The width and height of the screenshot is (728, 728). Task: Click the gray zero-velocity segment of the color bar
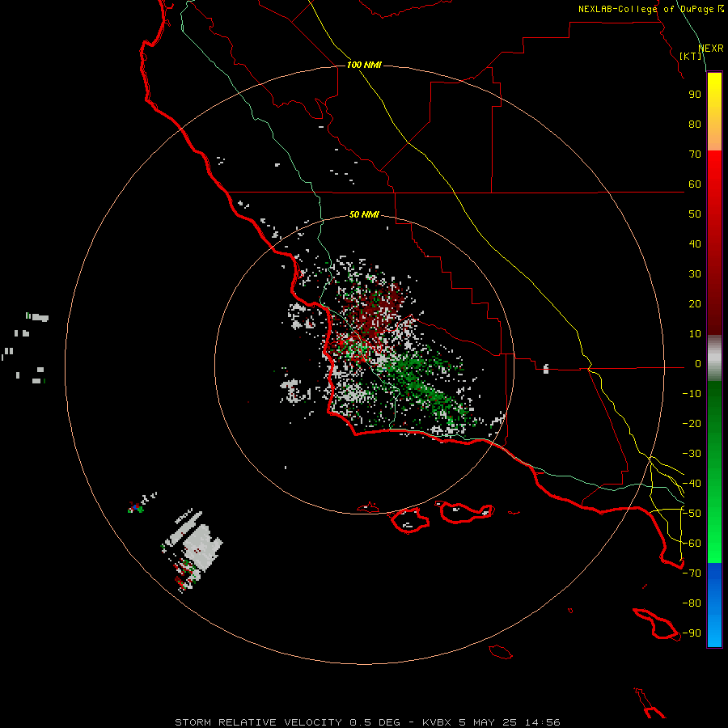tap(714, 358)
